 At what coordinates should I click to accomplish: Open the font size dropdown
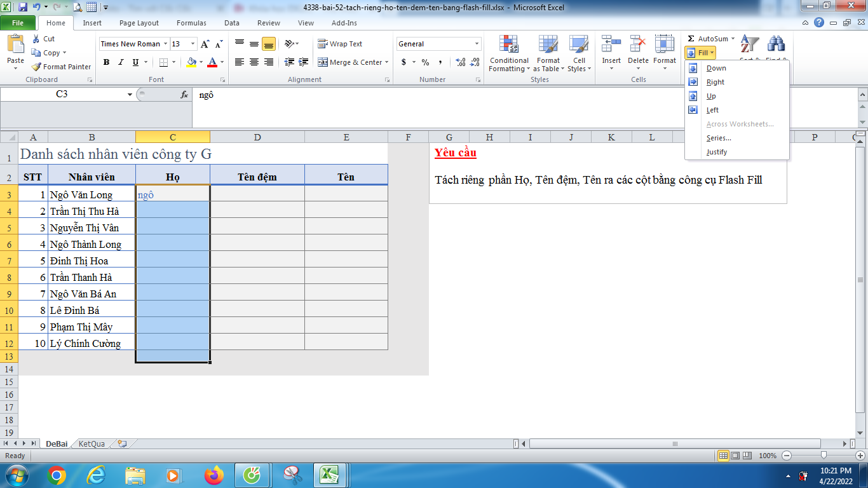click(193, 44)
